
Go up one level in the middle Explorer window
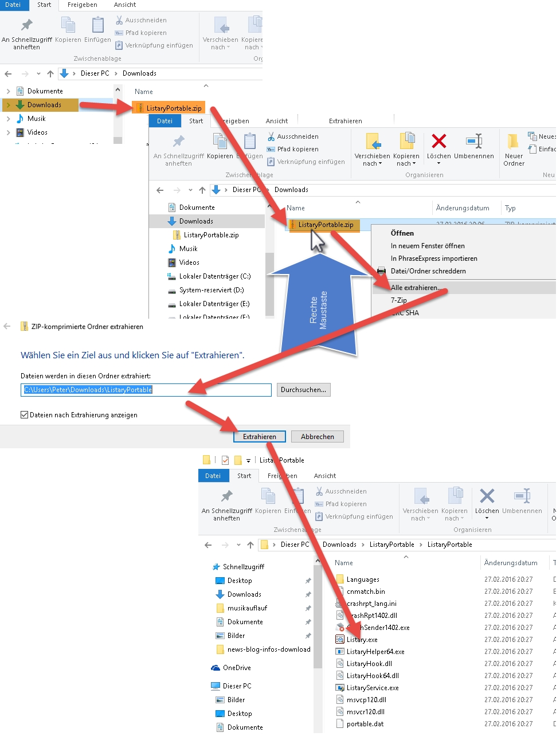tap(202, 190)
